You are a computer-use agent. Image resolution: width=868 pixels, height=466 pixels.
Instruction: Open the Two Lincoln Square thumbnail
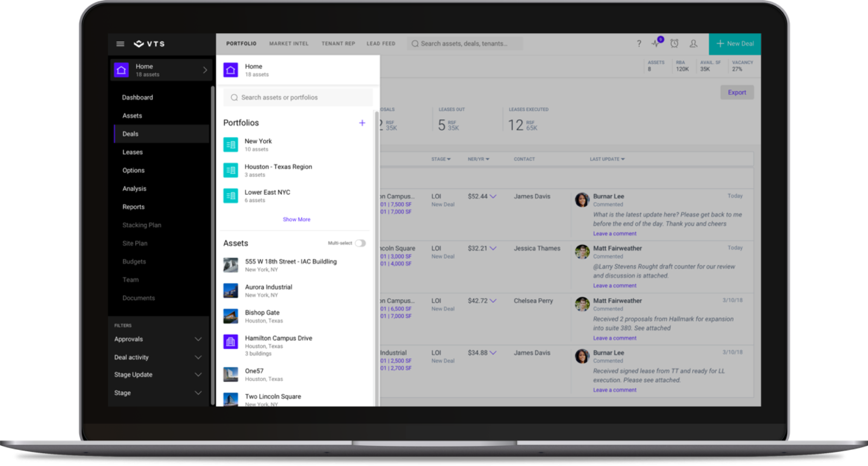231,399
